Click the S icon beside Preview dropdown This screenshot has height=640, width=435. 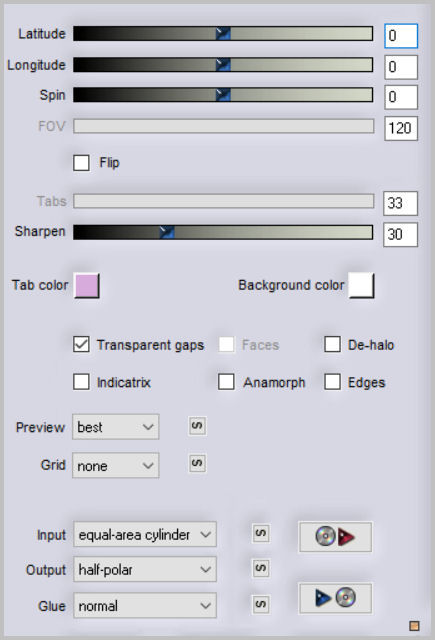pyautogui.click(x=197, y=426)
